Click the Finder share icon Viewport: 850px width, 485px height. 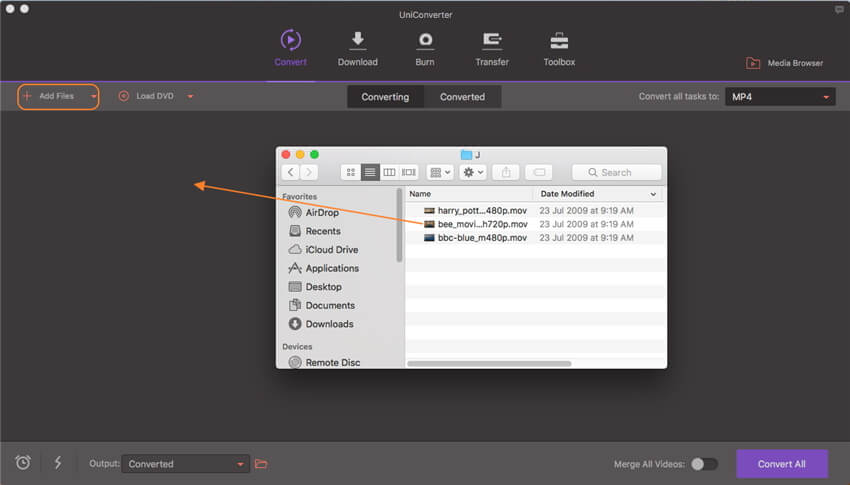(506, 172)
